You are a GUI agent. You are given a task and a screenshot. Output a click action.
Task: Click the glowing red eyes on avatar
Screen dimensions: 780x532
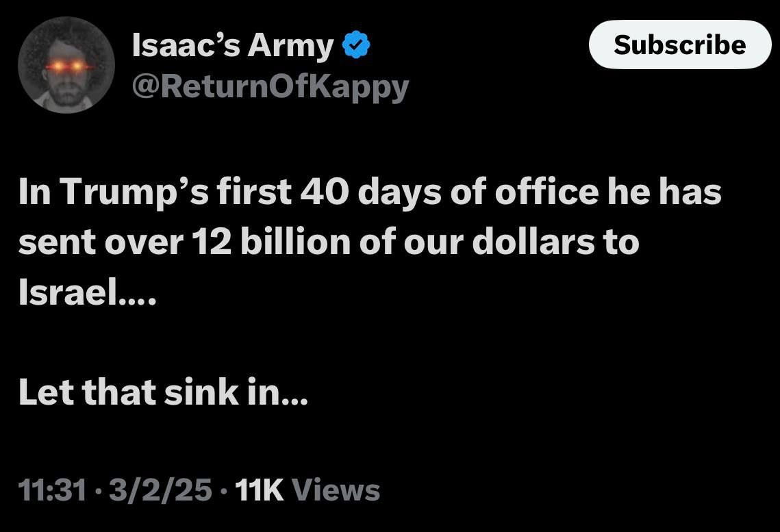(66, 66)
